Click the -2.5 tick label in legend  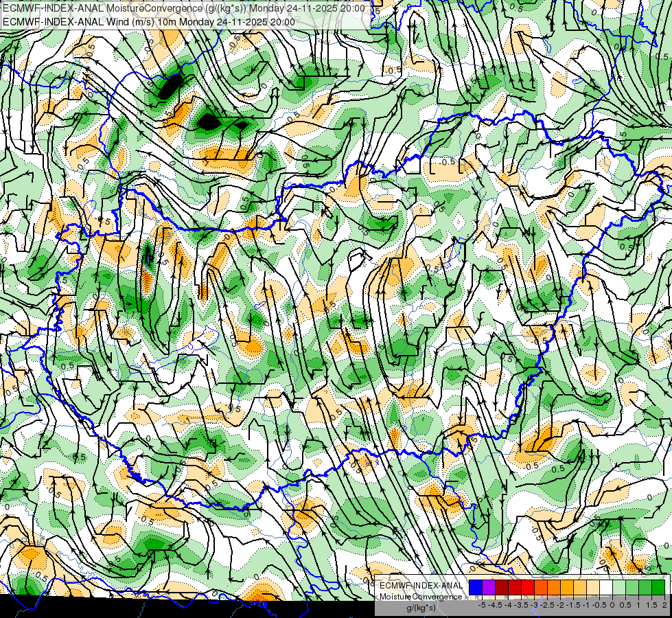click(x=547, y=605)
